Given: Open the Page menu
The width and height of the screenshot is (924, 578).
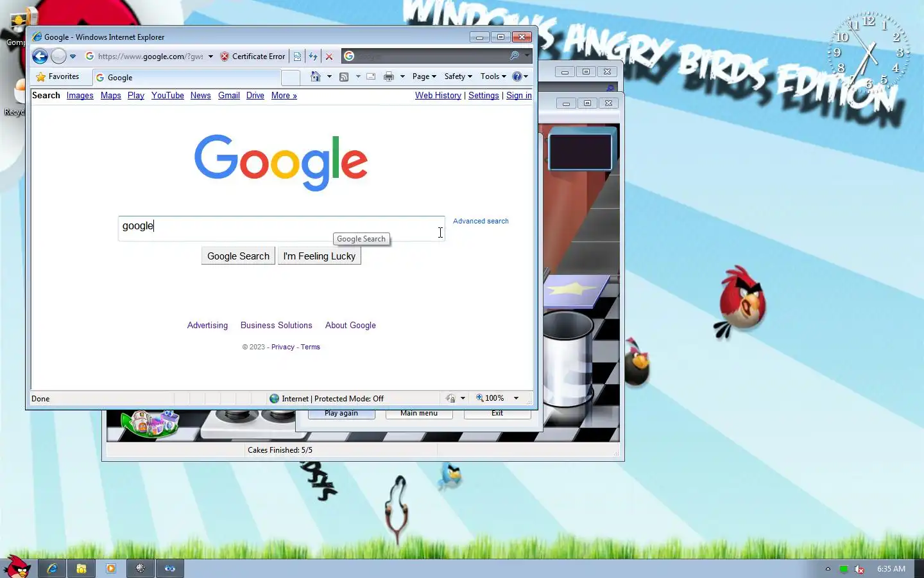Looking at the screenshot, I should 424,76.
